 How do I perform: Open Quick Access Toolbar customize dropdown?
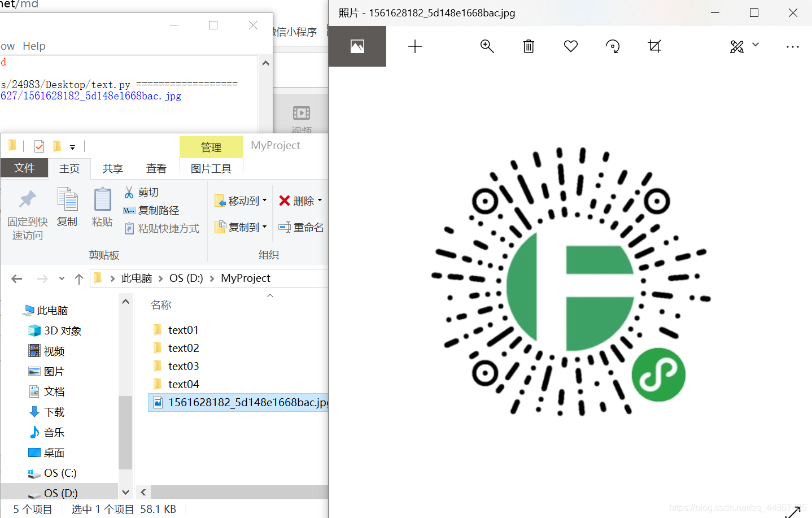point(72,147)
